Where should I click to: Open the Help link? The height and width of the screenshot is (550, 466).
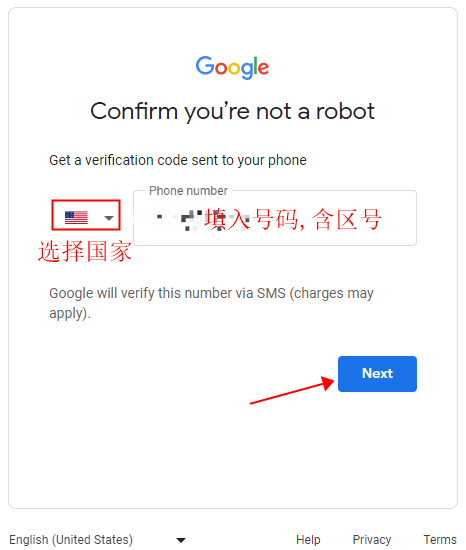point(308,539)
